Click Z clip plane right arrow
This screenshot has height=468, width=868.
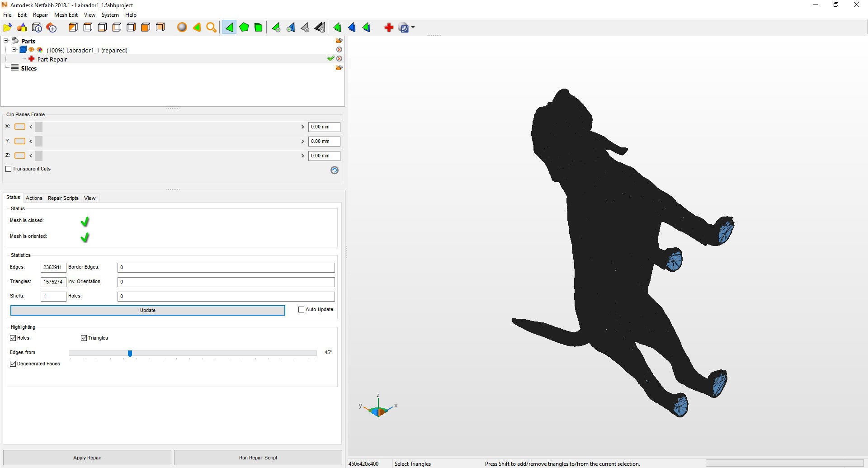click(302, 156)
